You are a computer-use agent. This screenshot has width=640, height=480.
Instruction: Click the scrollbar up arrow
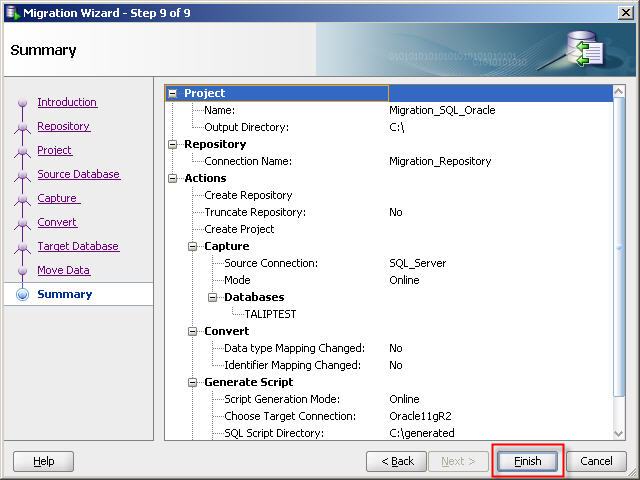(x=618, y=91)
